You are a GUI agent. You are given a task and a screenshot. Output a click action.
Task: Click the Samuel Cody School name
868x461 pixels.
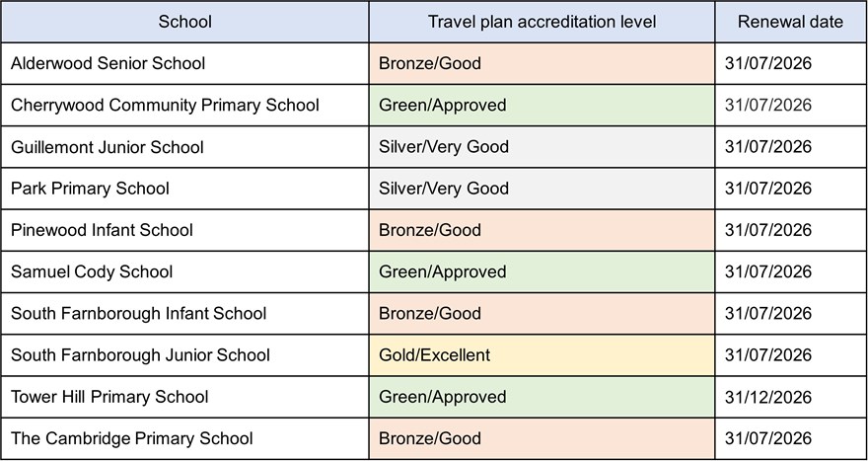tap(92, 271)
